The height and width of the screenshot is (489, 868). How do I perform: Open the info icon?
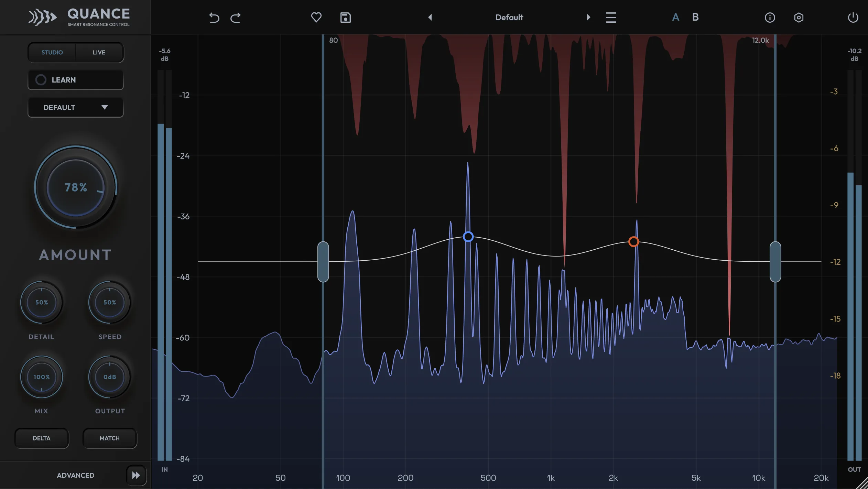point(770,18)
